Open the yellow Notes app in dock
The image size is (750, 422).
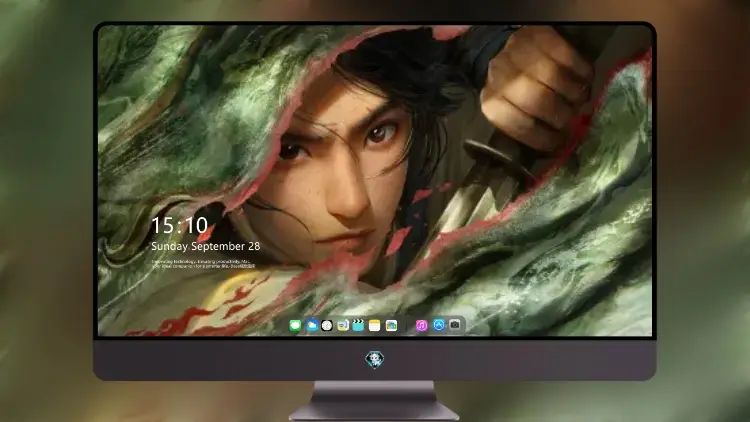coord(375,325)
